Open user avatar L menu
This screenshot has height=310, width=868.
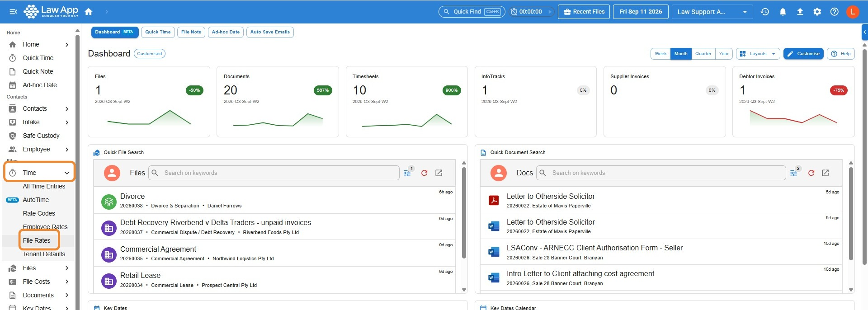tap(853, 12)
